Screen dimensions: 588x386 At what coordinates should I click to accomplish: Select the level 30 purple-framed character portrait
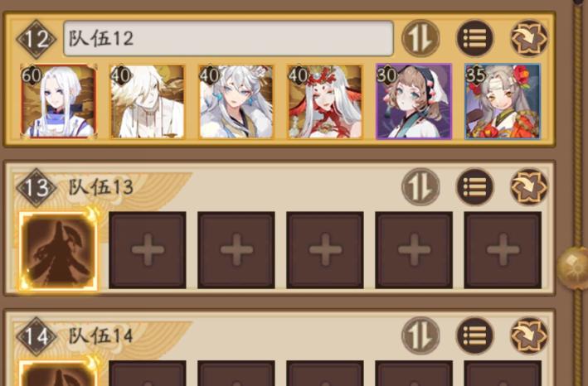(414, 101)
